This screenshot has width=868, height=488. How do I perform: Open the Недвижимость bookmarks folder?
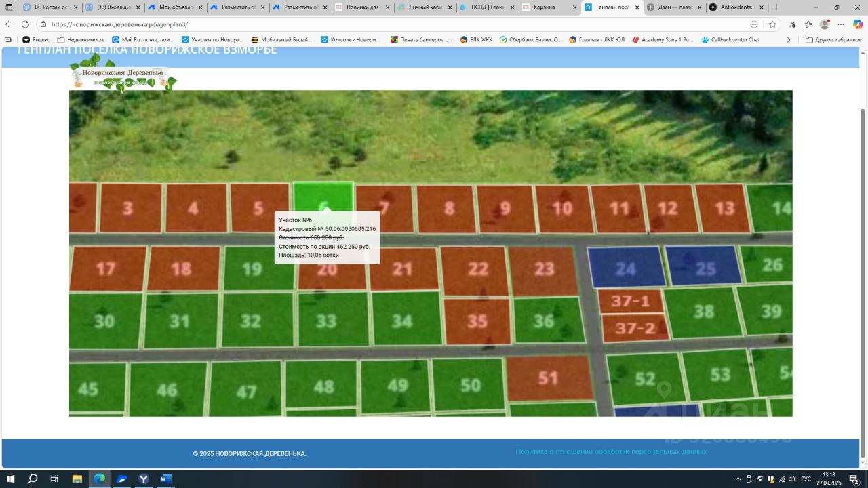tap(81, 40)
